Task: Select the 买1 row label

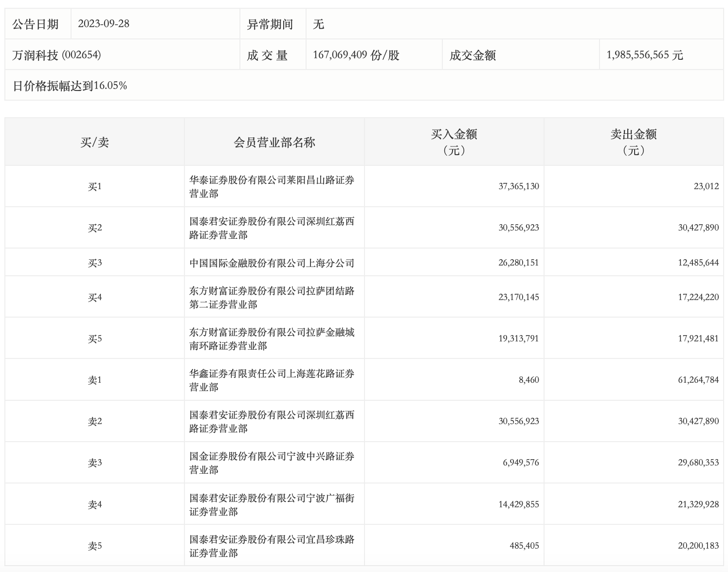Action: [x=95, y=186]
